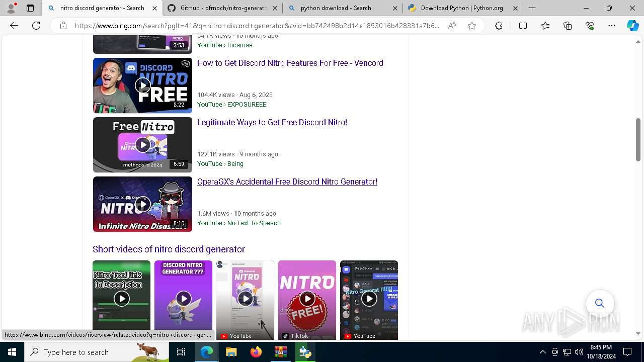Image resolution: width=644 pixels, height=362 pixels.
Task: Go back using the back arrow
Action: click(x=14, y=26)
